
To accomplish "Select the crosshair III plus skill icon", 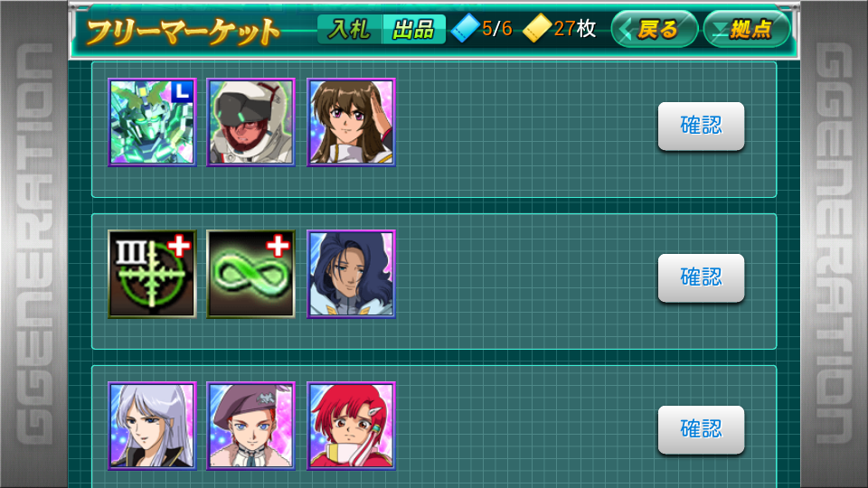I will point(152,275).
